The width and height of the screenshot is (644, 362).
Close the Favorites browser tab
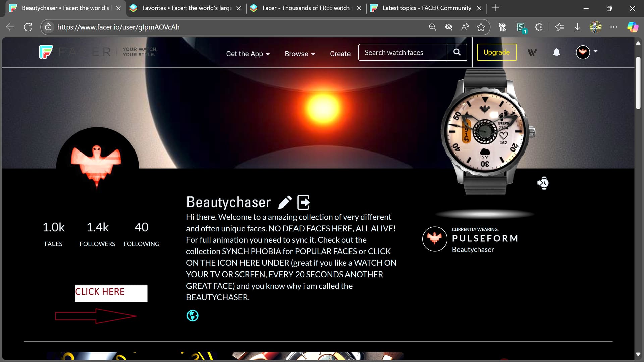(x=238, y=8)
